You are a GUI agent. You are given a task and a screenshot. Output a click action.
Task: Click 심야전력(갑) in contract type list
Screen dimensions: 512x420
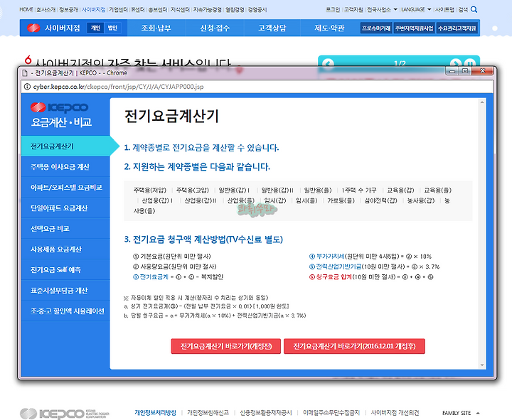380,200
